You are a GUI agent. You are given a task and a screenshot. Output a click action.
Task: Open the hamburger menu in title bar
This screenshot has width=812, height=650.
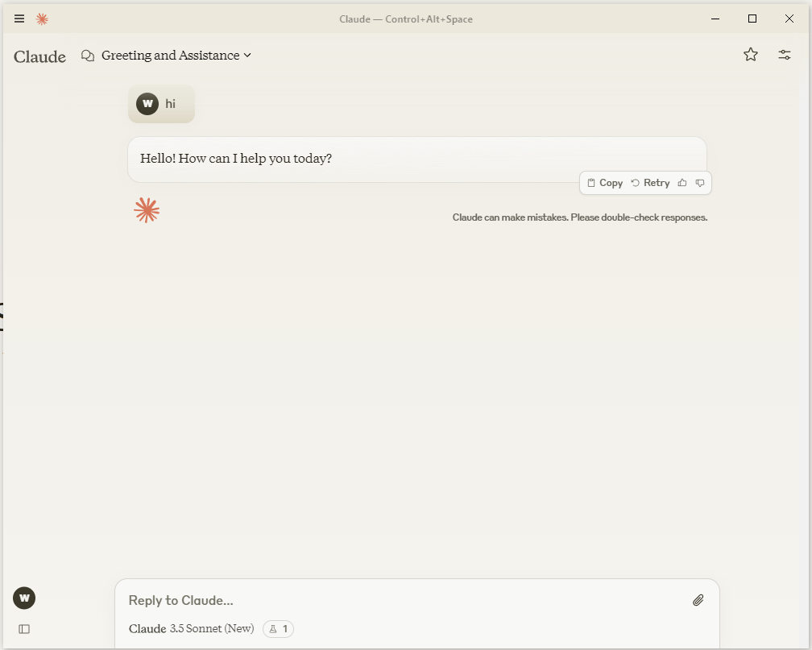pos(19,19)
